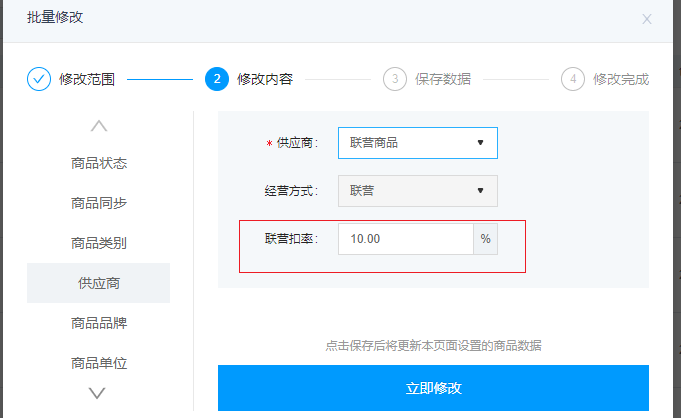Open the 经营方式 dropdown showing 联营

pos(417,190)
